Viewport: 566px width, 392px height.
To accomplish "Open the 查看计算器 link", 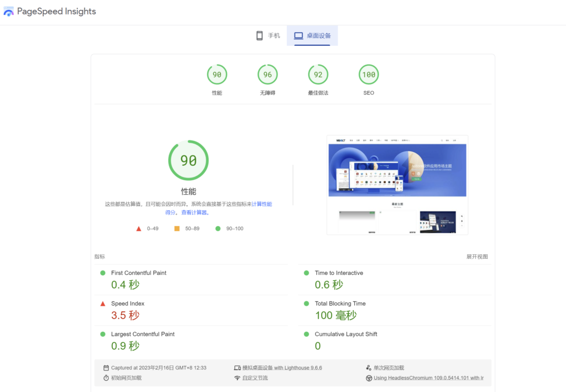I will tap(195, 212).
